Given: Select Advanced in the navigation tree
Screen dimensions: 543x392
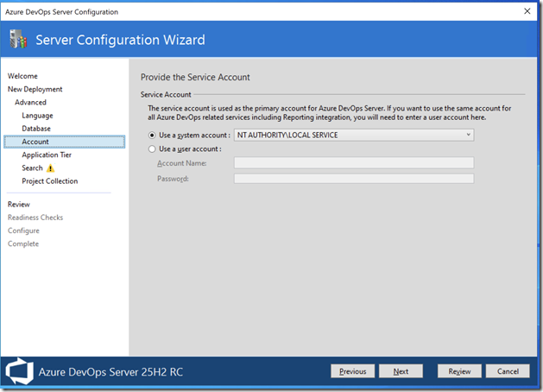Looking at the screenshot, I should [x=30, y=102].
